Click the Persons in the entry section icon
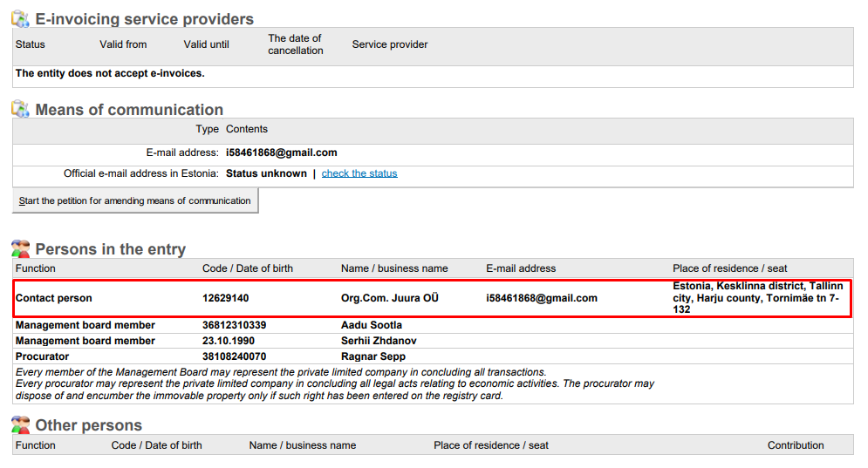868x468 pixels. point(20,249)
